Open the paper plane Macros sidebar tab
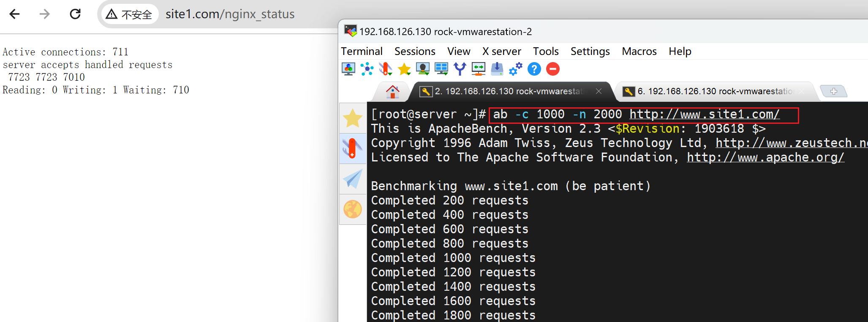This screenshot has width=868, height=322. [x=353, y=179]
